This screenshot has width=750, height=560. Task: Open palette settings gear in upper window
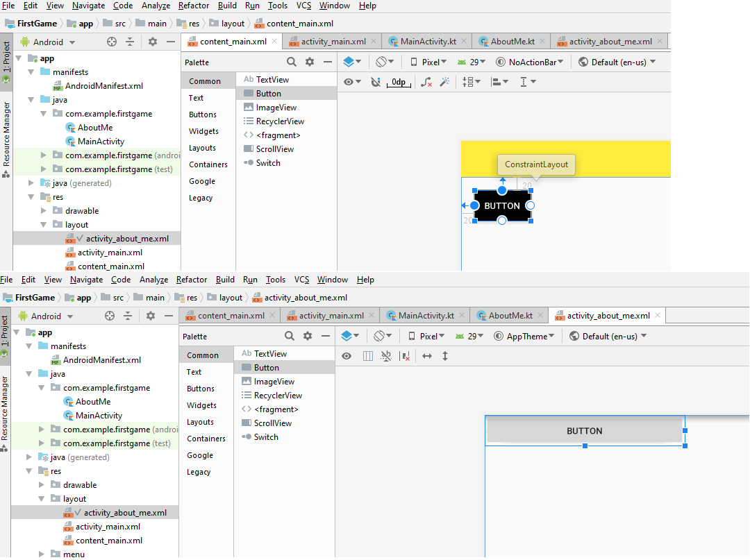(310, 62)
